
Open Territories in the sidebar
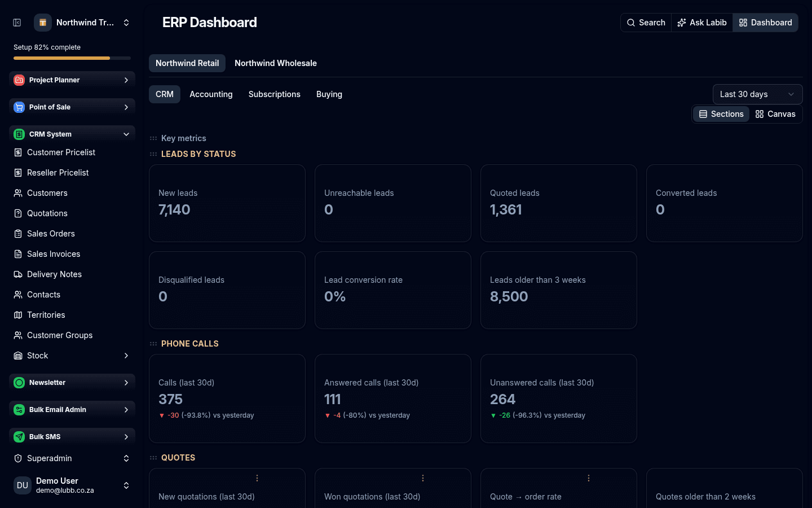pyautogui.click(x=72, y=315)
